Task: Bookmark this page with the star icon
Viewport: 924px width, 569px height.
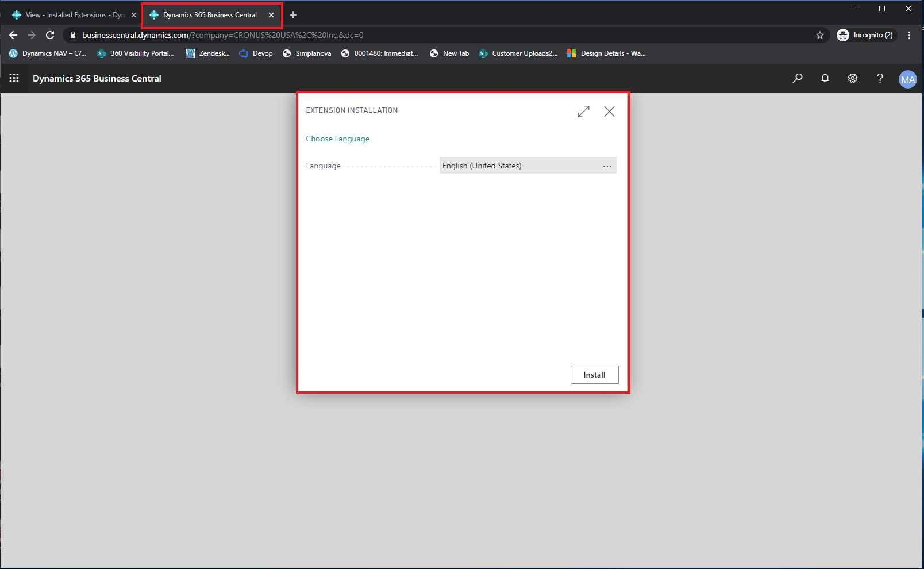Action: [820, 35]
